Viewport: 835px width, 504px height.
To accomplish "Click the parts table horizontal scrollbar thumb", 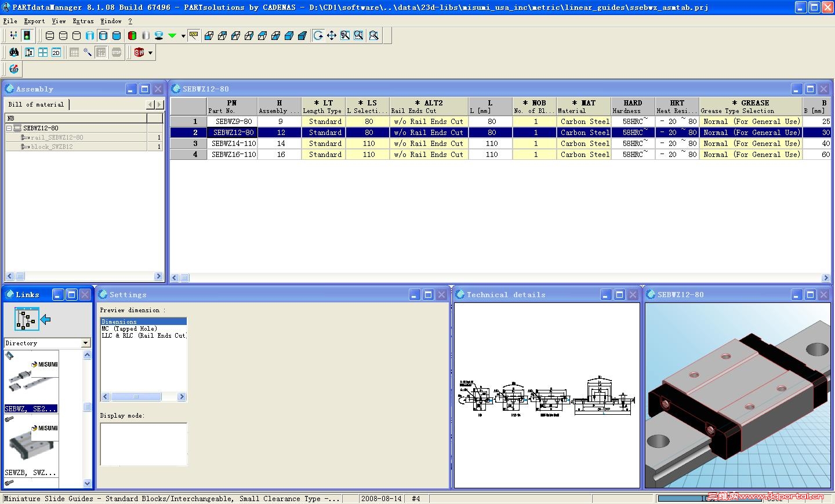I will click(184, 277).
